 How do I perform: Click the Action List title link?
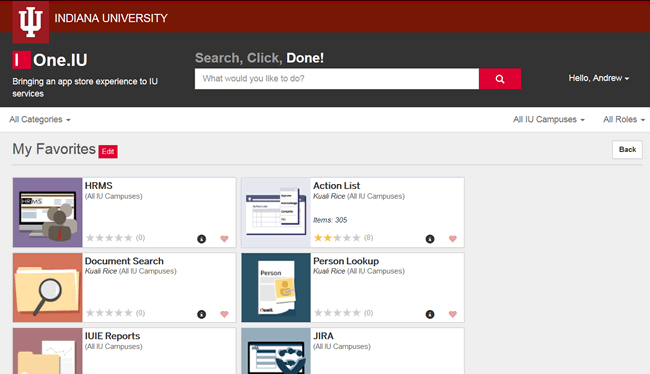pos(337,186)
